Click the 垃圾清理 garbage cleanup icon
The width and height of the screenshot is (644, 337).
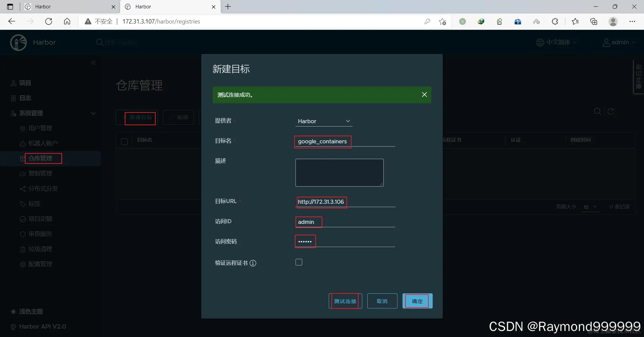coord(22,249)
